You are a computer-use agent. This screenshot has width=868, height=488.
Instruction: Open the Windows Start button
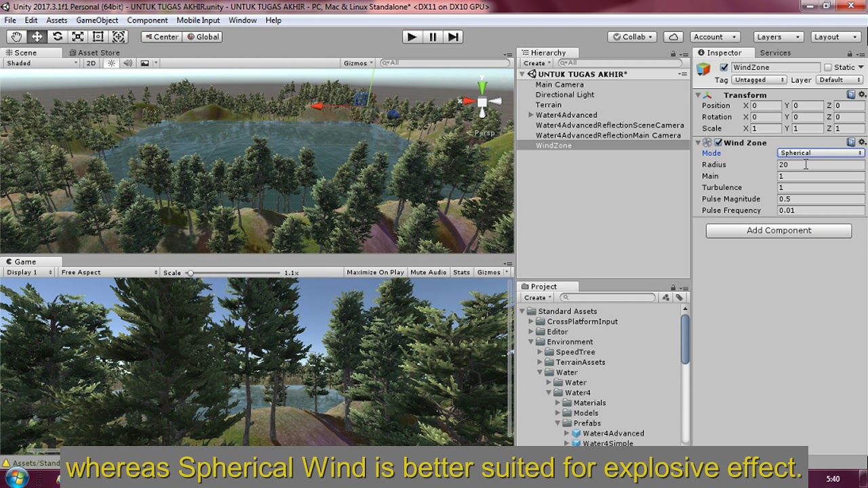click(x=16, y=479)
